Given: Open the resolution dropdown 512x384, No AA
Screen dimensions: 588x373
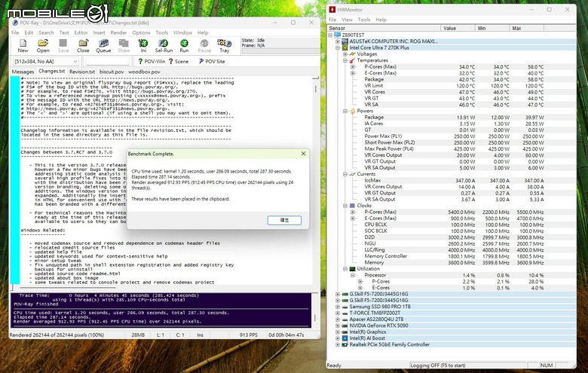Looking at the screenshot, I should (45, 61).
